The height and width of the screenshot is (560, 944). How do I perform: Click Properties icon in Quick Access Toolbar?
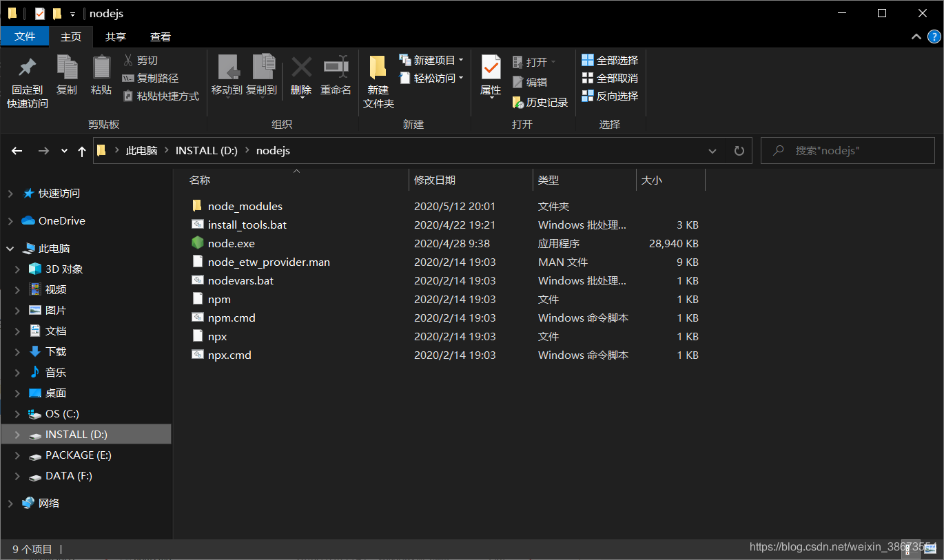(40, 13)
